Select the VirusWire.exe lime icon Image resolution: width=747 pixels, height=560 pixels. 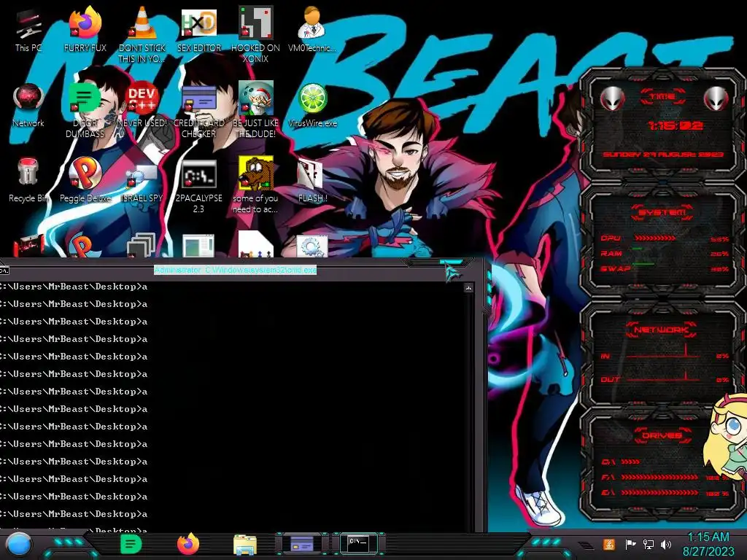tap(312, 106)
